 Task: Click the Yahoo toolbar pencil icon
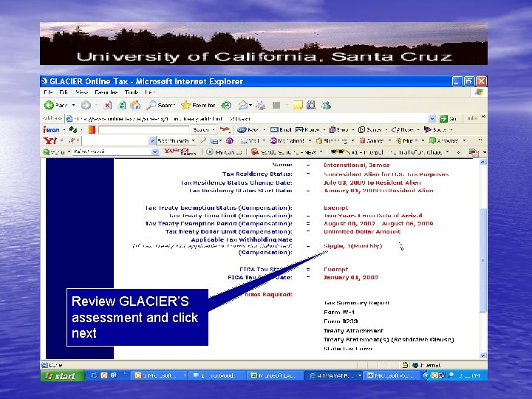pos(72,140)
